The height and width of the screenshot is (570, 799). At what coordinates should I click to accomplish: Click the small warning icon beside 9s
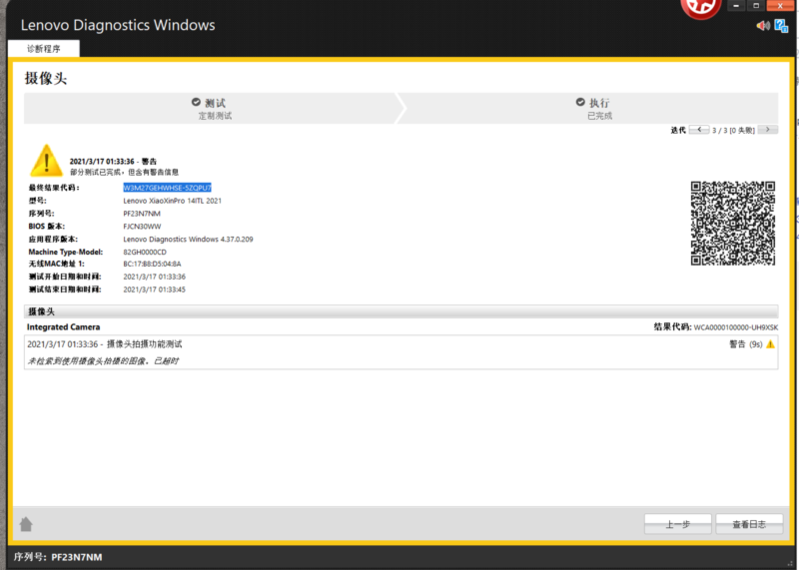770,344
